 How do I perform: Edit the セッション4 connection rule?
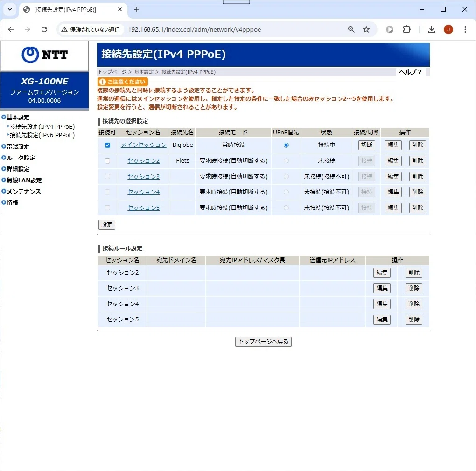pyautogui.click(x=382, y=304)
